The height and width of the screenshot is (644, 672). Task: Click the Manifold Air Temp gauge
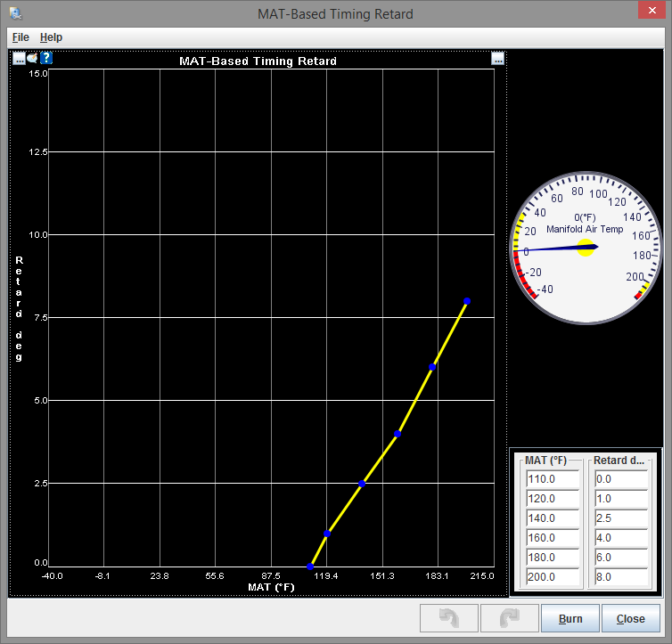click(586, 247)
